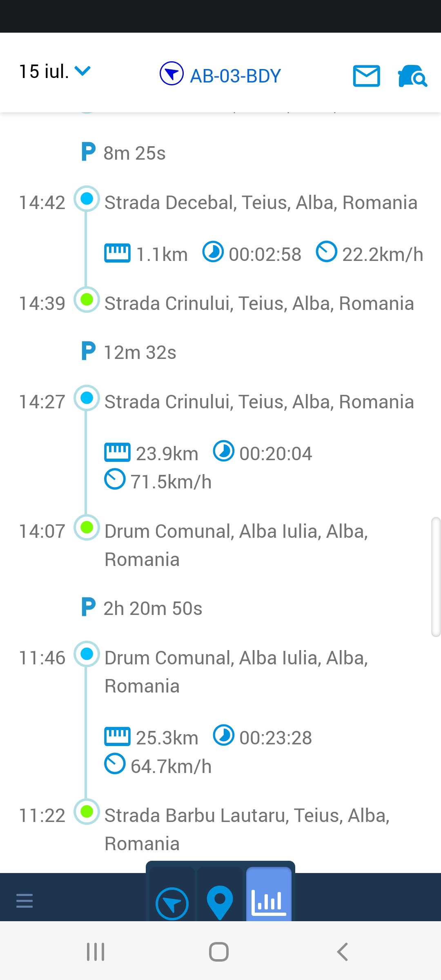Tap the vehicle search icon
Screen dimensions: 441x980
coord(412,76)
